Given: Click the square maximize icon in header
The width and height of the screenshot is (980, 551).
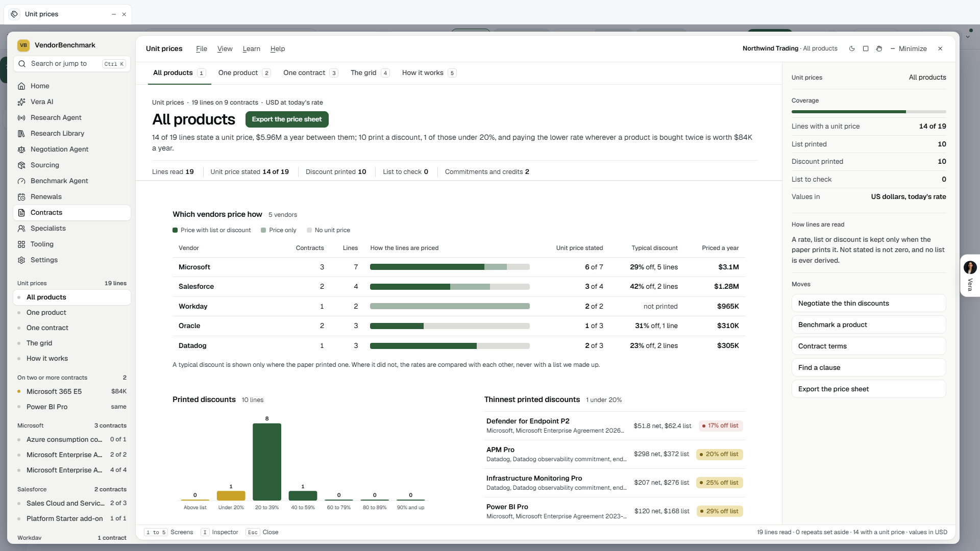Looking at the screenshot, I should point(866,49).
